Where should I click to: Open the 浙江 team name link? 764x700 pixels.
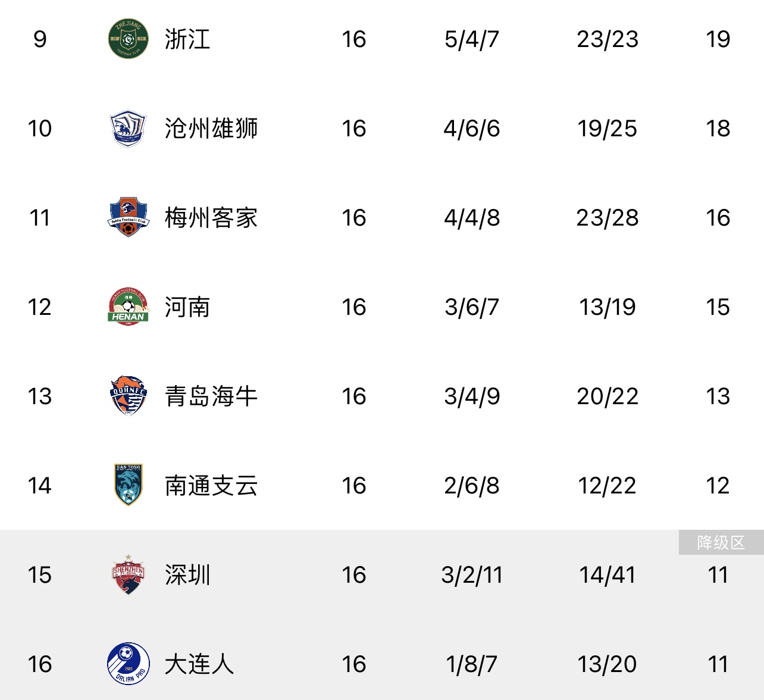[x=187, y=39]
